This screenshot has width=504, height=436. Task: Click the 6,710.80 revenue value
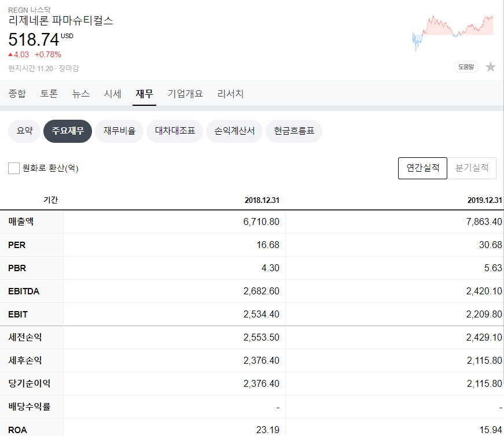[x=262, y=221]
